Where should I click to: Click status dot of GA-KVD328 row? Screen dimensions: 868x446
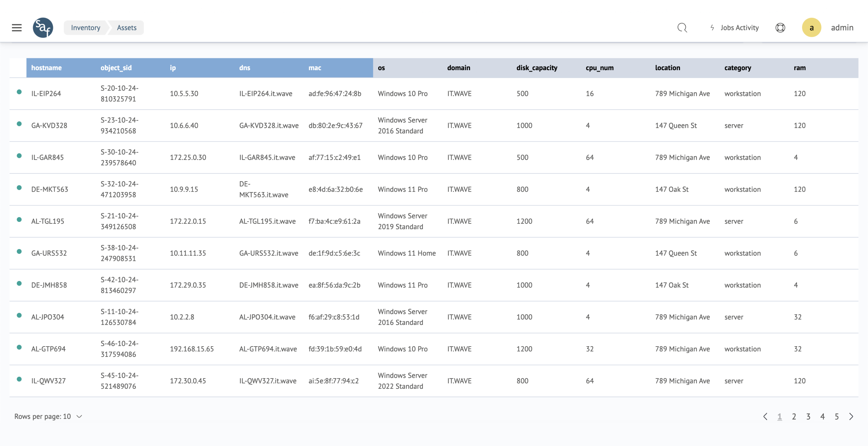[19, 124]
